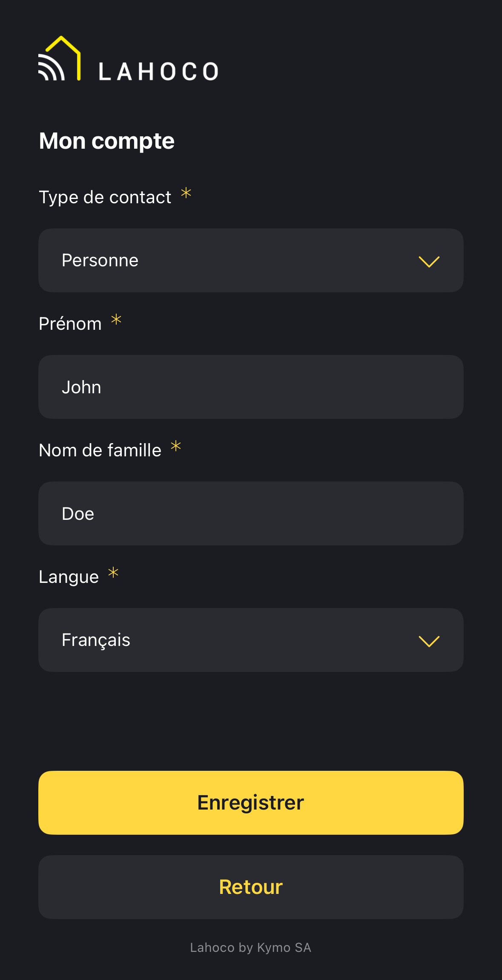This screenshot has width=502, height=980.
Task: Tap the Retour button
Action: tap(251, 887)
